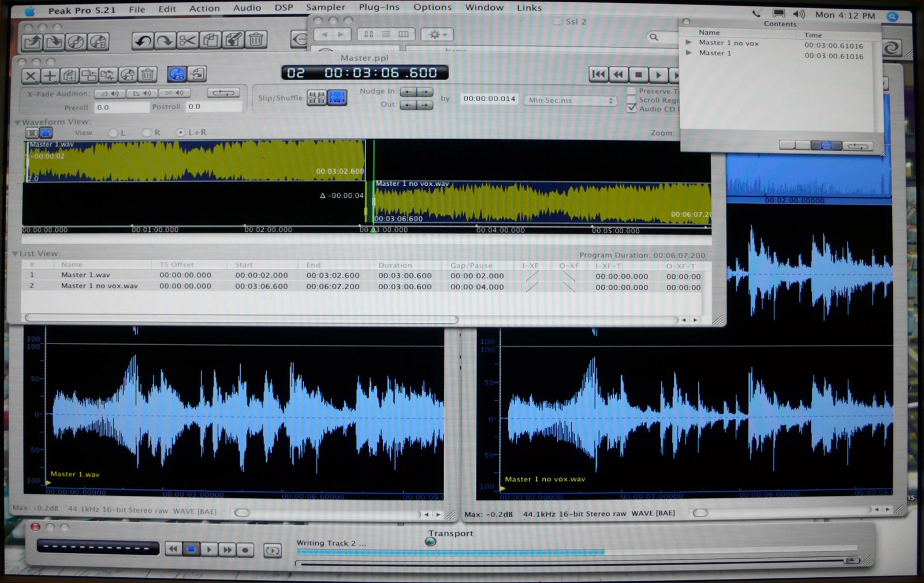Viewport: 924px width, 583px height.
Task: Nudge In point to the left
Action: pyautogui.click(x=408, y=92)
